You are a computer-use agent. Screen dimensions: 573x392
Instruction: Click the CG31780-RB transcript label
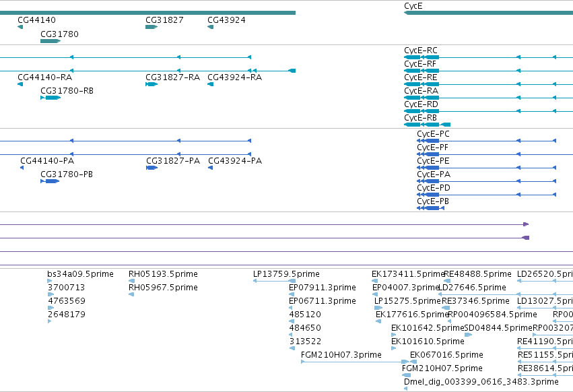(67, 91)
